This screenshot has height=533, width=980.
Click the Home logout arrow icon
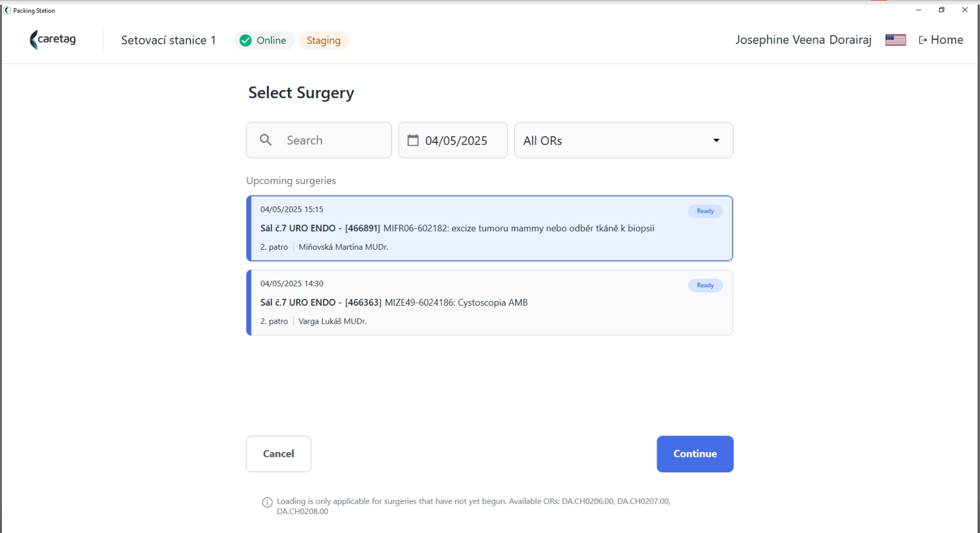coord(923,40)
